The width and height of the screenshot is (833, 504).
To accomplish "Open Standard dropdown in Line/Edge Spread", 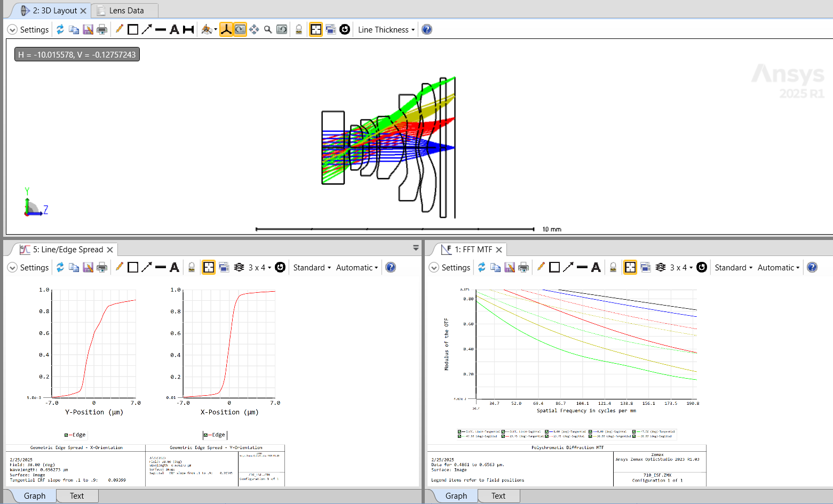I will pyautogui.click(x=312, y=268).
